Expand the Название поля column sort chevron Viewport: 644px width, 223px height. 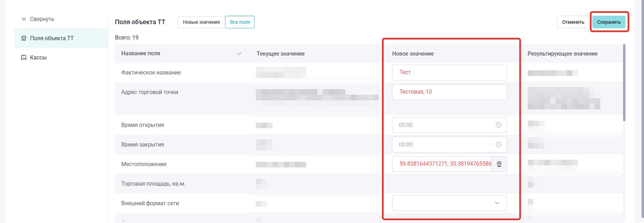(239, 53)
